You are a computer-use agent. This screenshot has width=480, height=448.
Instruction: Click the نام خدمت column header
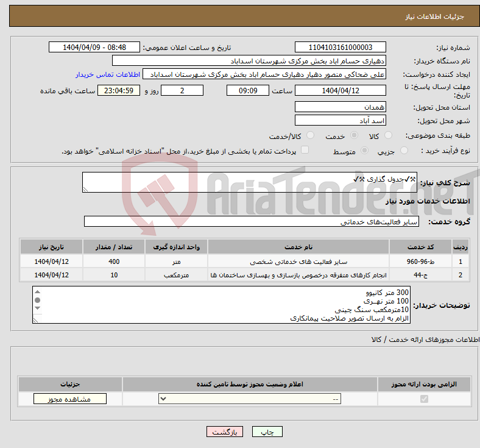tap(298, 247)
